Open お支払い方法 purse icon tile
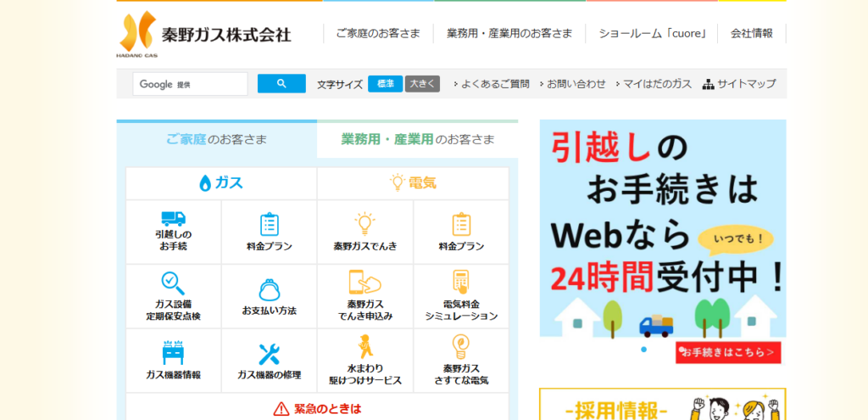The image size is (868, 420). tap(269, 296)
